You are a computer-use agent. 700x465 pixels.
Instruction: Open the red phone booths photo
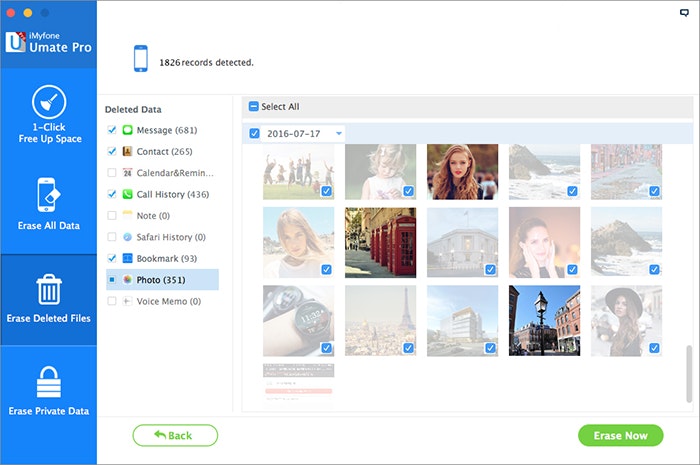(380, 242)
